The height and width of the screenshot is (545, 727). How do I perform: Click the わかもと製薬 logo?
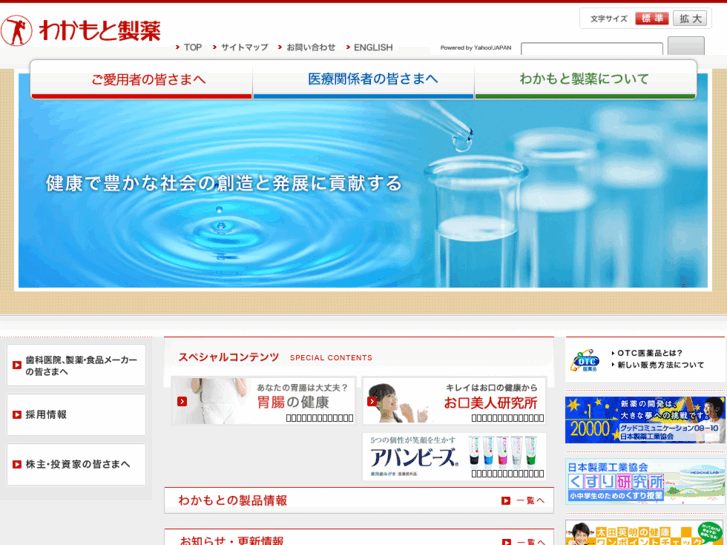coord(81,31)
